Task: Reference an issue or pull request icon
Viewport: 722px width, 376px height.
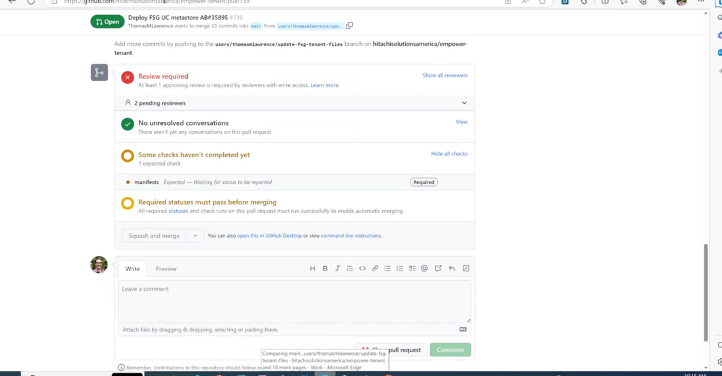Action: pyautogui.click(x=438, y=268)
